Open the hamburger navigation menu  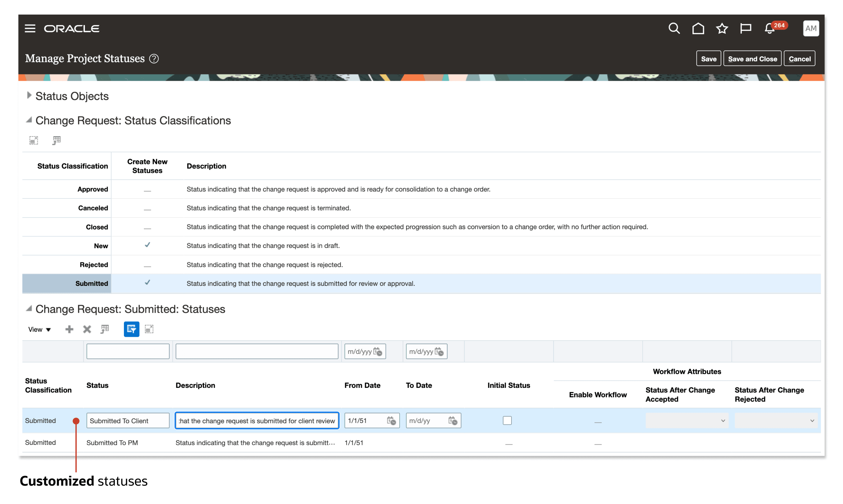tap(30, 28)
